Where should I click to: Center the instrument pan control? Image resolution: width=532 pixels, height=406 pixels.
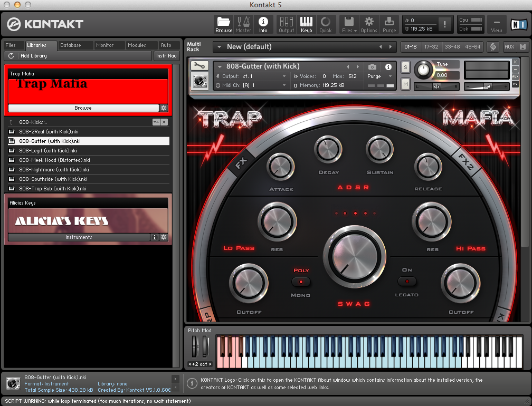436,86
